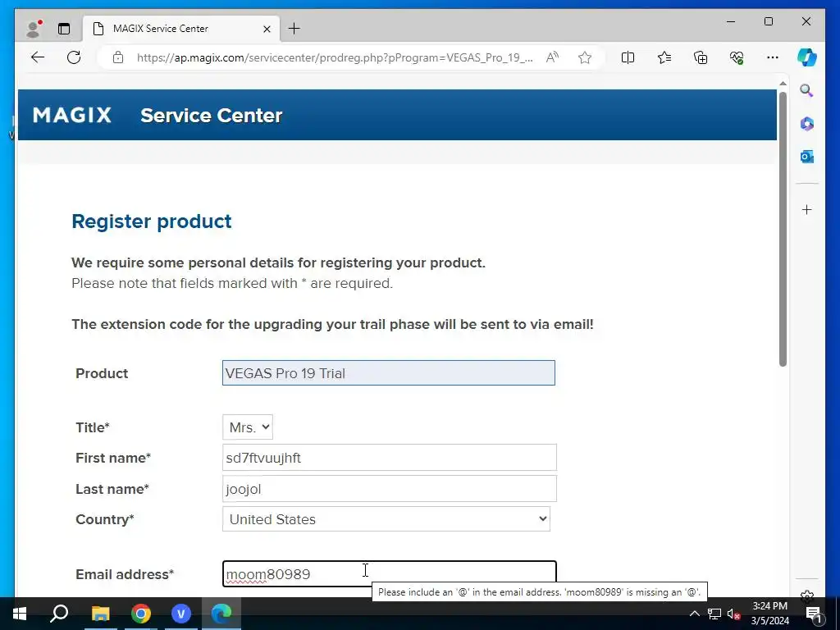Click the page vertical scrollbar thumb
Image resolution: width=840 pixels, height=630 pixels.
point(783,230)
